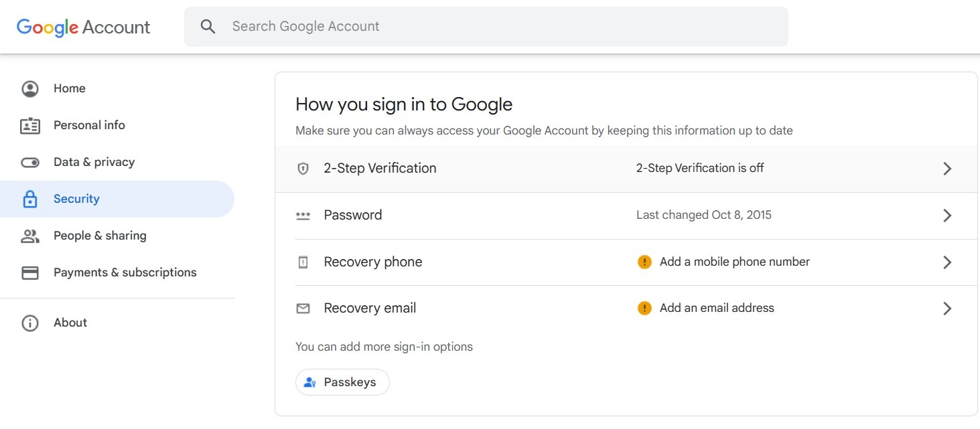Click the Payments credit card icon
Image resolution: width=980 pixels, height=429 pixels.
click(x=30, y=272)
